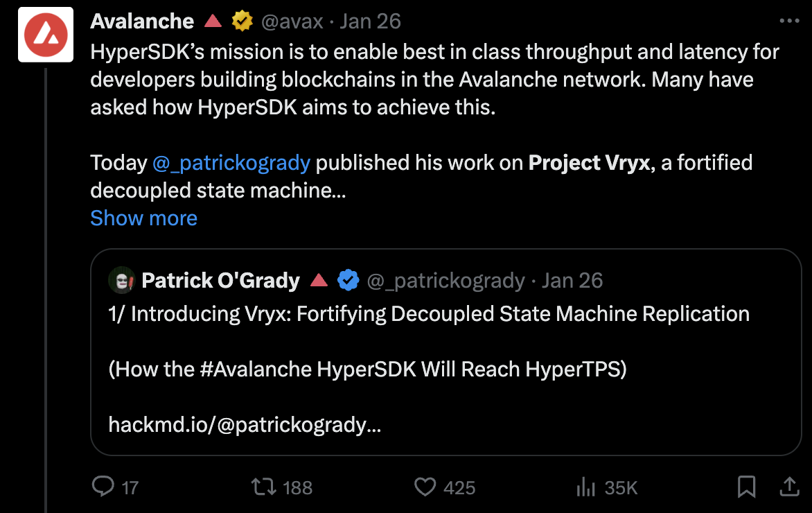
Task: Click Avalanche's gold verified badge
Action: coord(242,21)
